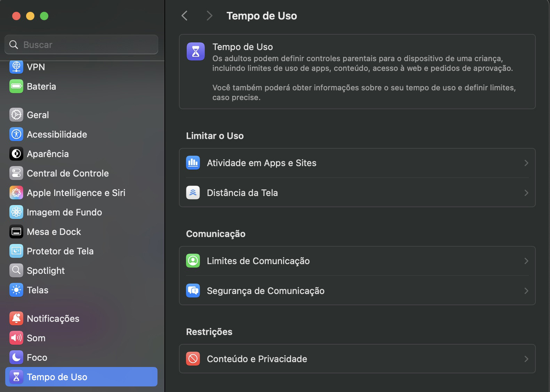This screenshot has height=392, width=550.
Task: Click the Geral gear icon
Action: pos(16,115)
